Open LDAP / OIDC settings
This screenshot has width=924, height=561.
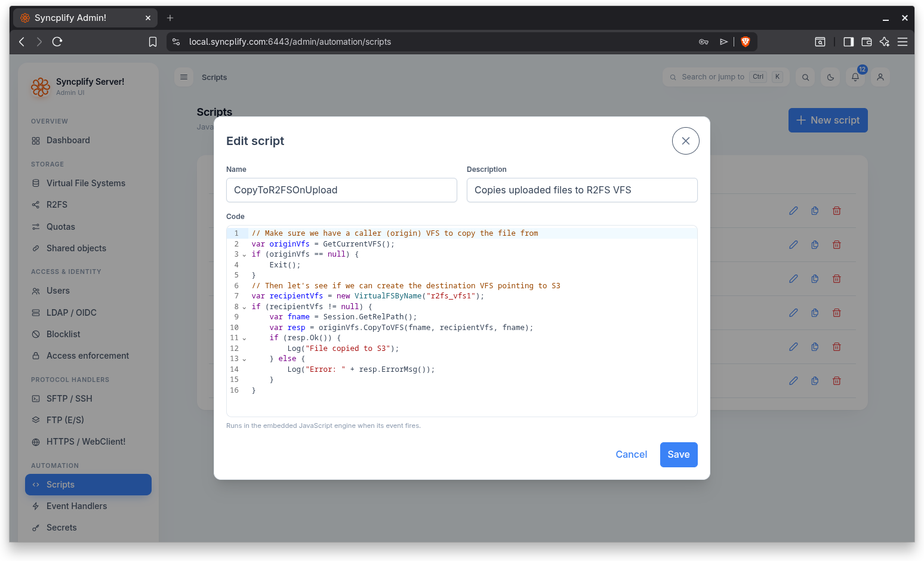click(88, 313)
